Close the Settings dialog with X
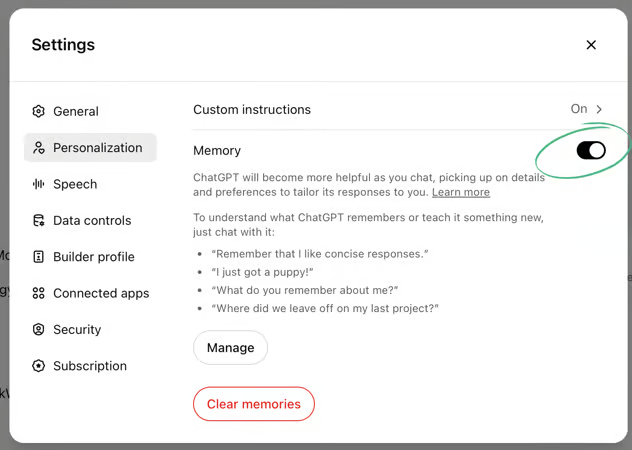 pos(591,45)
